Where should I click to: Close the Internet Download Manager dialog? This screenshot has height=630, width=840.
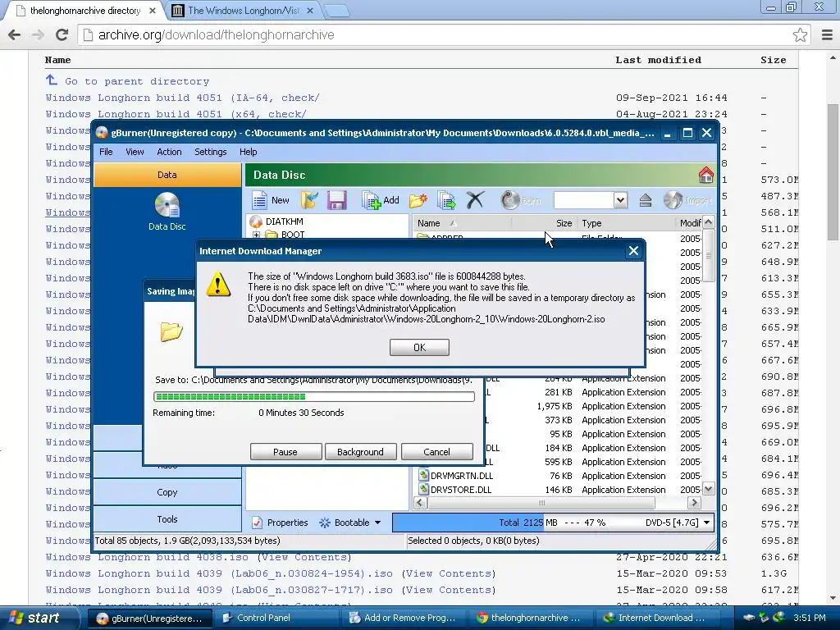pos(633,251)
